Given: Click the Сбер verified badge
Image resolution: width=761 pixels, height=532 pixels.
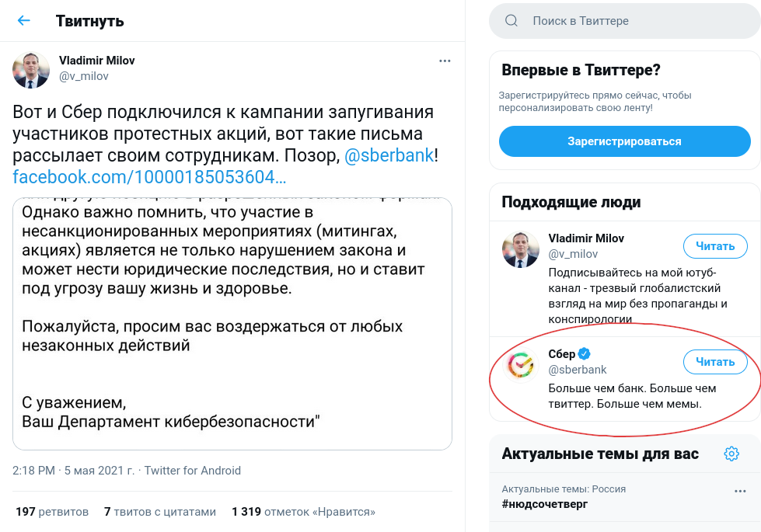Looking at the screenshot, I should coord(585,354).
